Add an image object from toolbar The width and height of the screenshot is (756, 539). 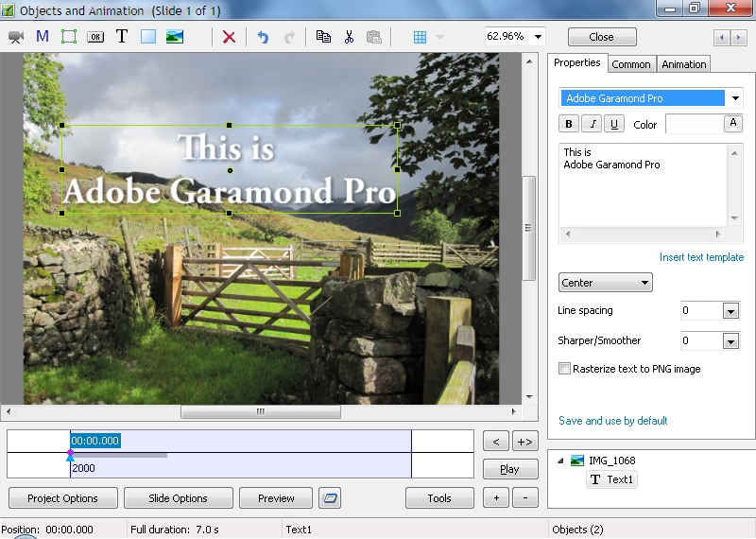(174, 37)
